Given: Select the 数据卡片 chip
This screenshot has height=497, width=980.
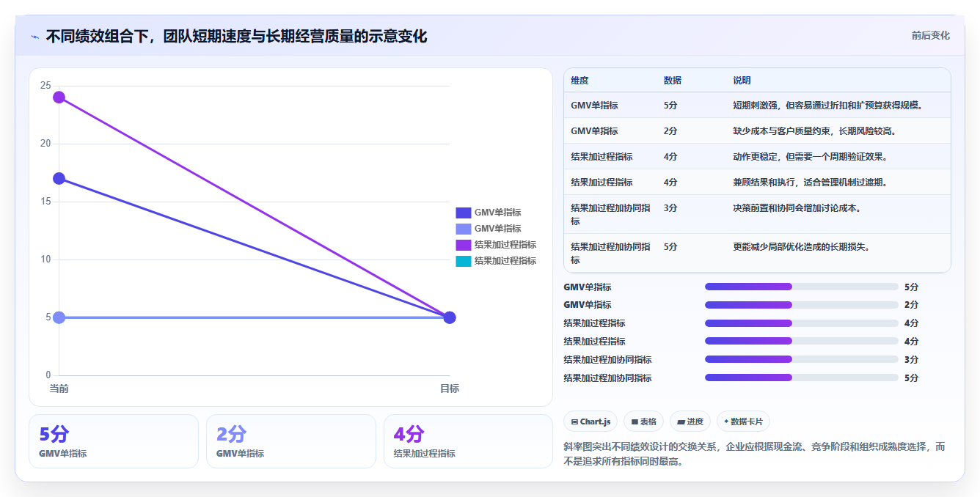Looking at the screenshot, I should click(743, 421).
